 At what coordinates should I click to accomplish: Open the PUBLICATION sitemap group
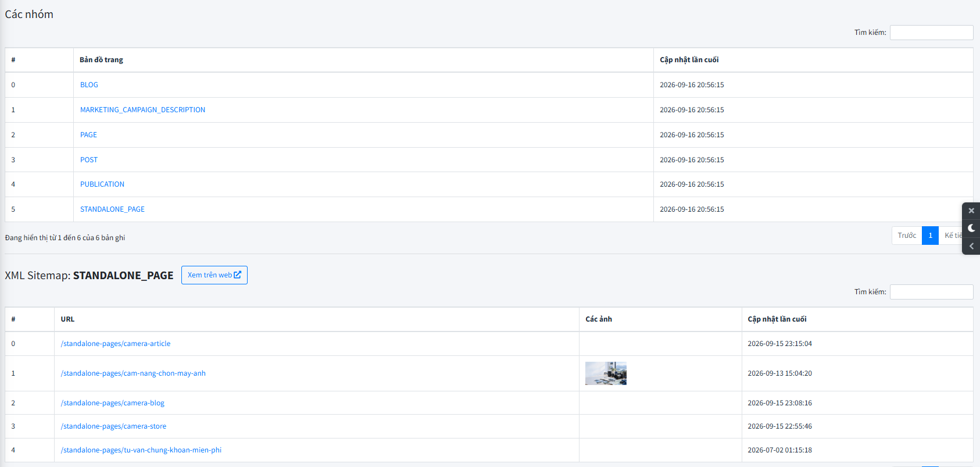click(102, 184)
